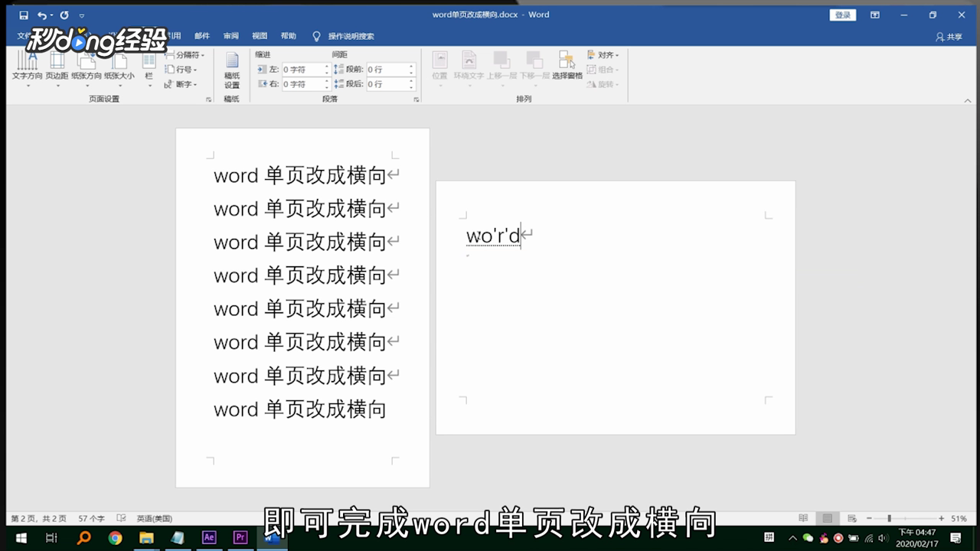
Task: Save the document from the quick access toolbar
Action: pos(24,15)
